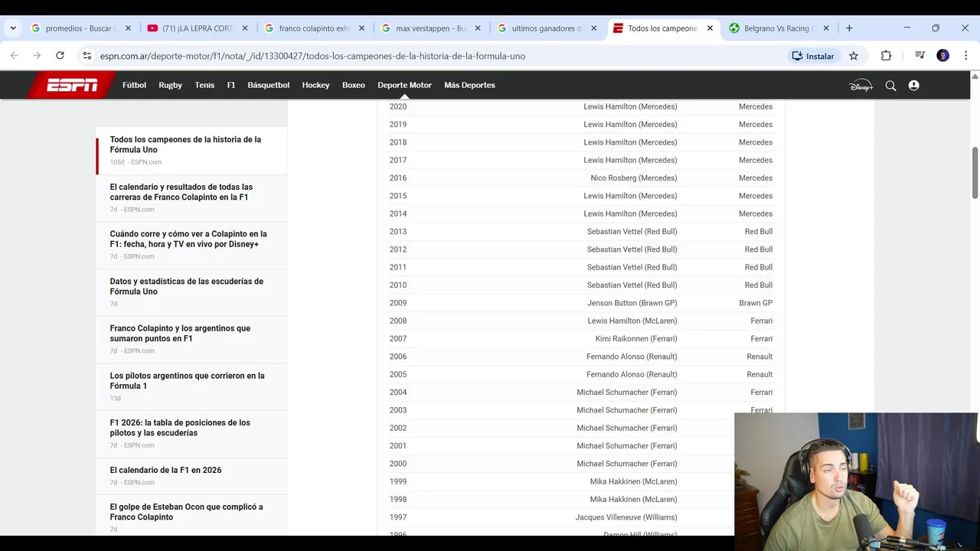Click the ESPN logo
Viewport: 980px width, 551px height.
(73, 85)
